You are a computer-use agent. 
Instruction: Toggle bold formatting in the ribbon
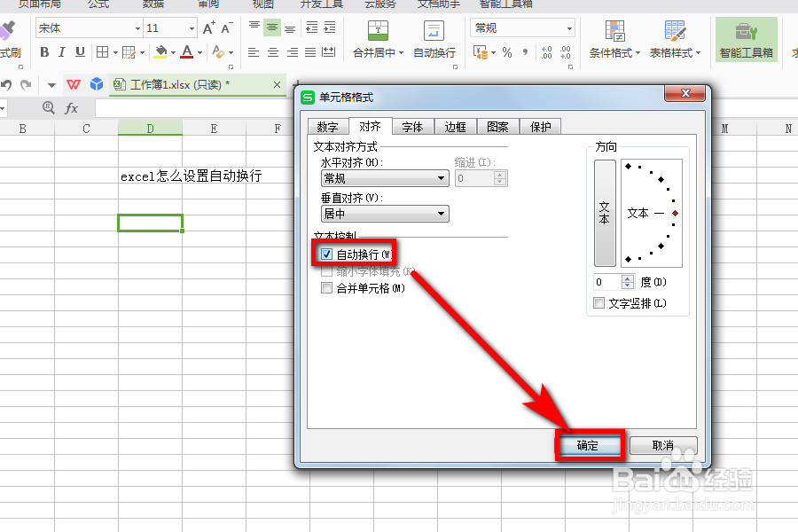(44, 52)
